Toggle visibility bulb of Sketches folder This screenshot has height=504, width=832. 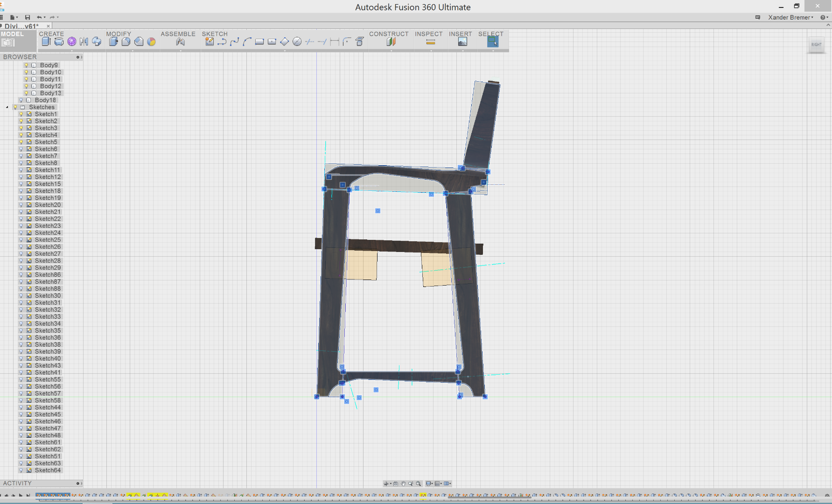pos(15,107)
